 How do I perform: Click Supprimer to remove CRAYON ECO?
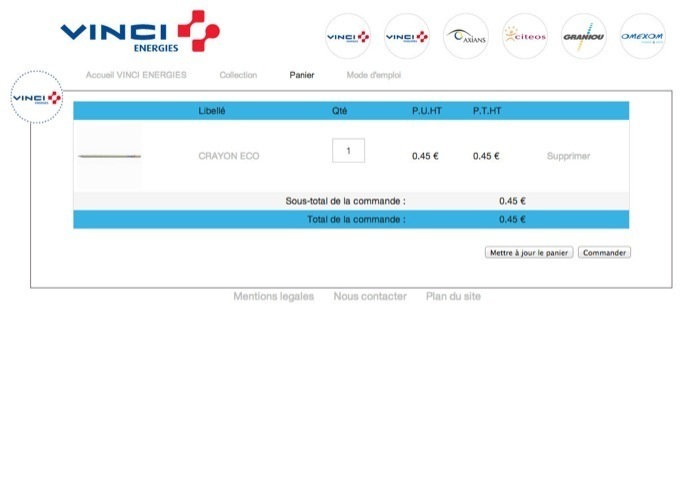(568, 156)
